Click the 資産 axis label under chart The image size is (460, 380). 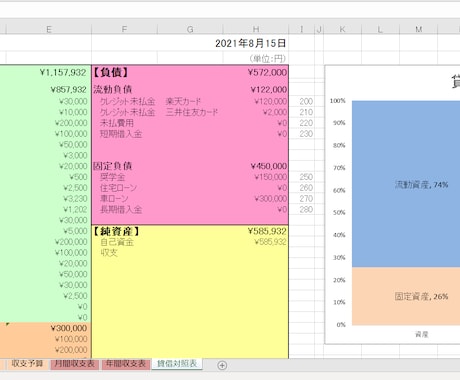(421, 334)
